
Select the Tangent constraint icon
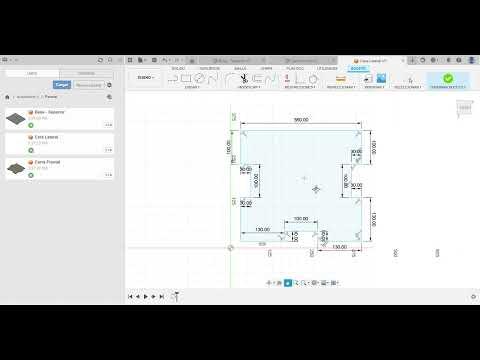313,79
